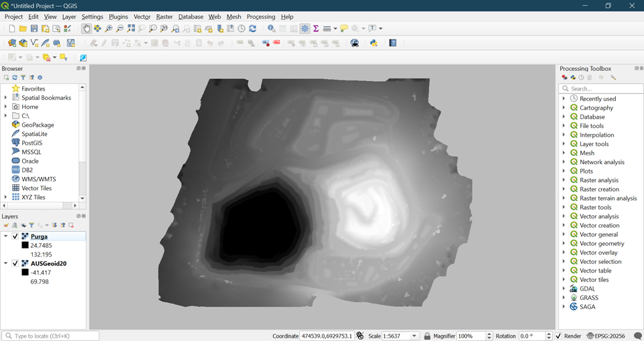Click the Open Project folder icon
This screenshot has width=644, height=341.
point(23,29)
